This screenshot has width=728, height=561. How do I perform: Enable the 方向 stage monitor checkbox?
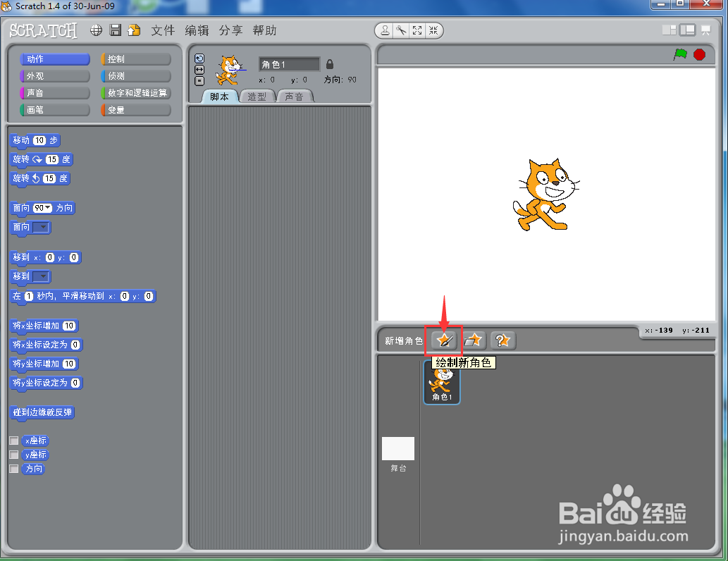[x=14, y=469]
